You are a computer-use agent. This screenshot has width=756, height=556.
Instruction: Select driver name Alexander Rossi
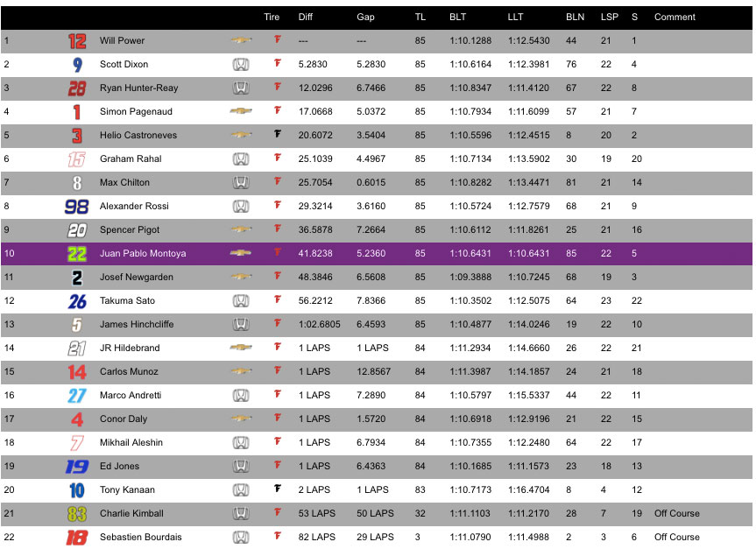tap(134, 207)
